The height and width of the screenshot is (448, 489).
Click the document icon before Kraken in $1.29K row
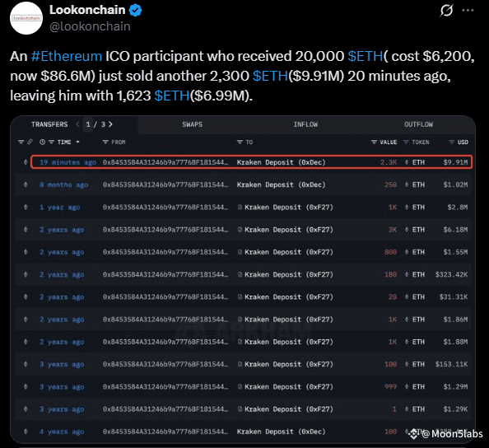pos(240,409)
